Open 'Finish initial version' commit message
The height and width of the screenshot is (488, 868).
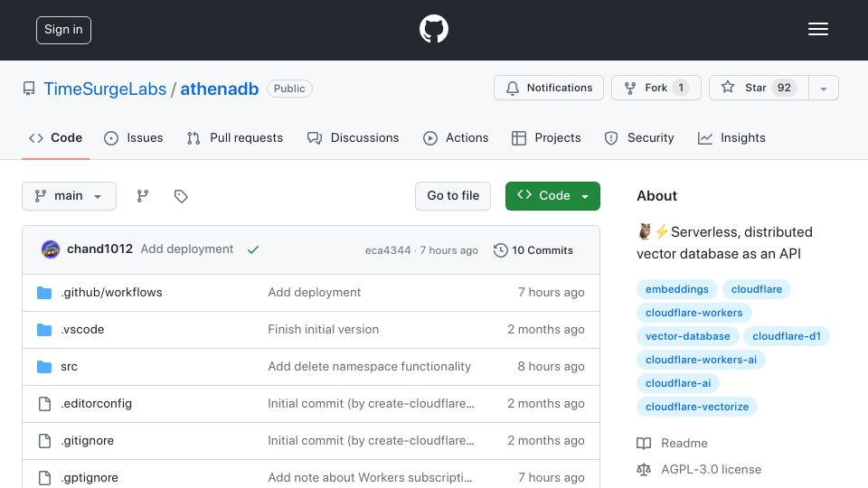[x=324, y=329]
